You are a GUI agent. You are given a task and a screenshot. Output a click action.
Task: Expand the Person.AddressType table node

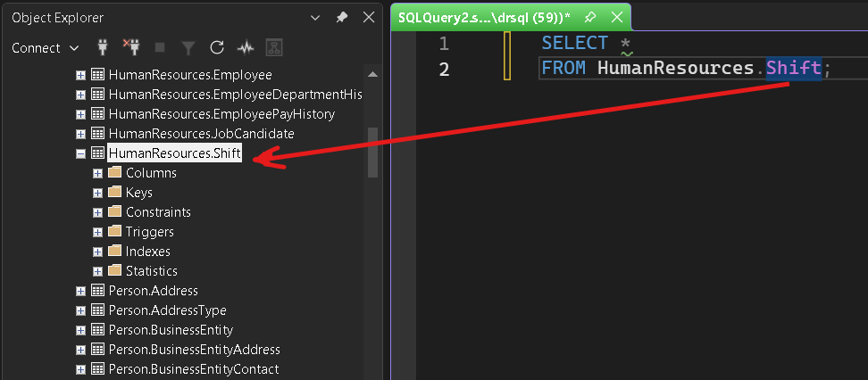point(81,310)
